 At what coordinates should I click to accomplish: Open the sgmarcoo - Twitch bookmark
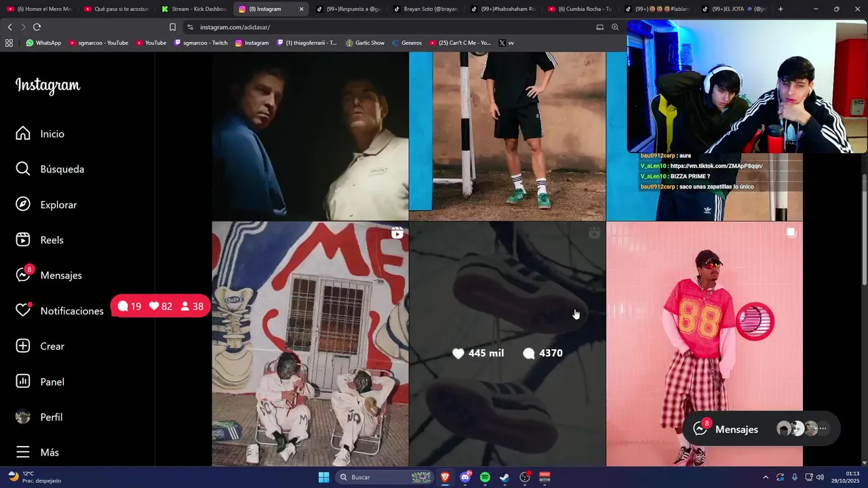[x=201, y=43]
